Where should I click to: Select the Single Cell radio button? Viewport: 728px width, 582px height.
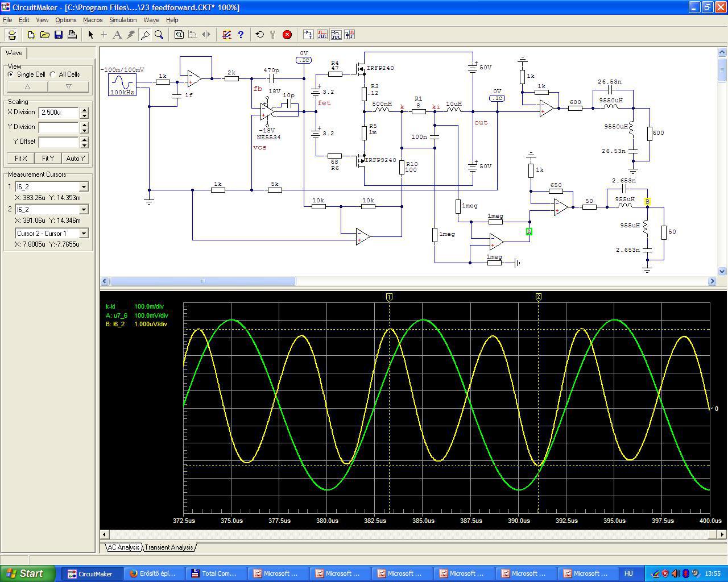11,74
